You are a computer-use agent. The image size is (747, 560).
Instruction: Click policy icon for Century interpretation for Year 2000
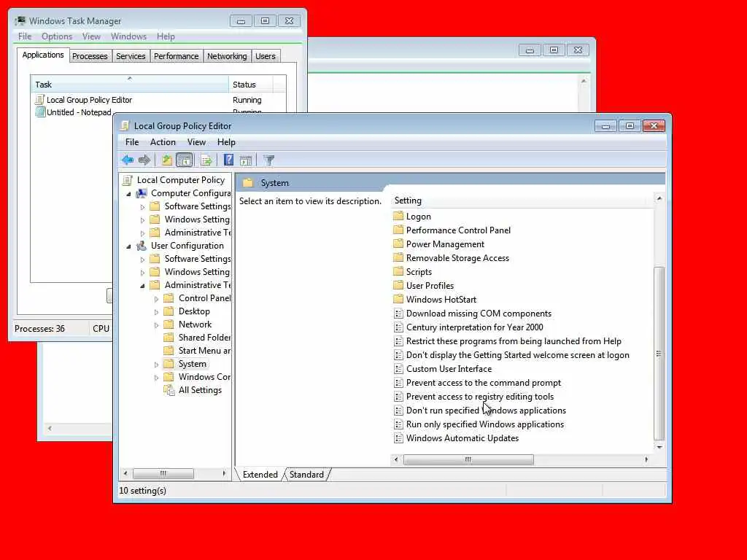[x=399, y=327]
